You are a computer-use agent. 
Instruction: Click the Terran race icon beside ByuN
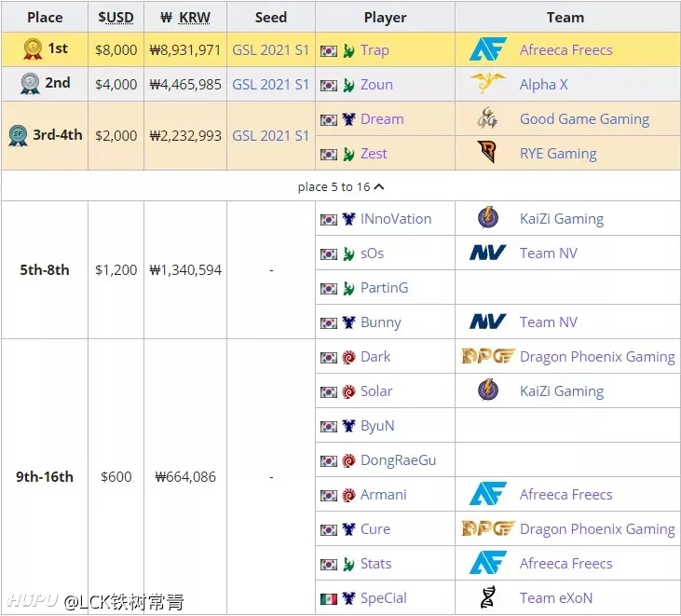coord(348,426)
